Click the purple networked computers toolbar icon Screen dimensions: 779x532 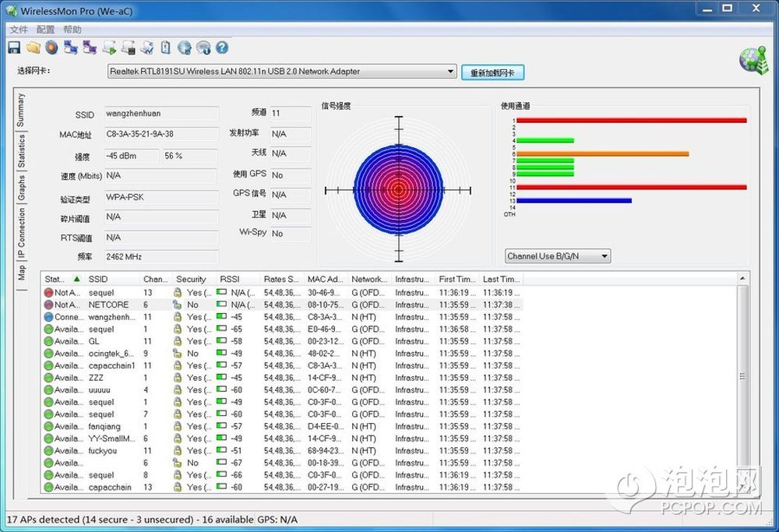coord(90,48)
